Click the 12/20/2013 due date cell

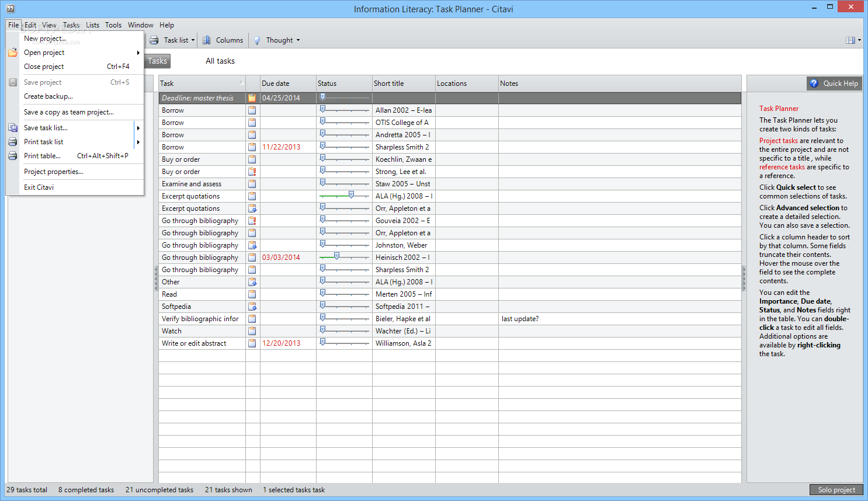point(288,343)
